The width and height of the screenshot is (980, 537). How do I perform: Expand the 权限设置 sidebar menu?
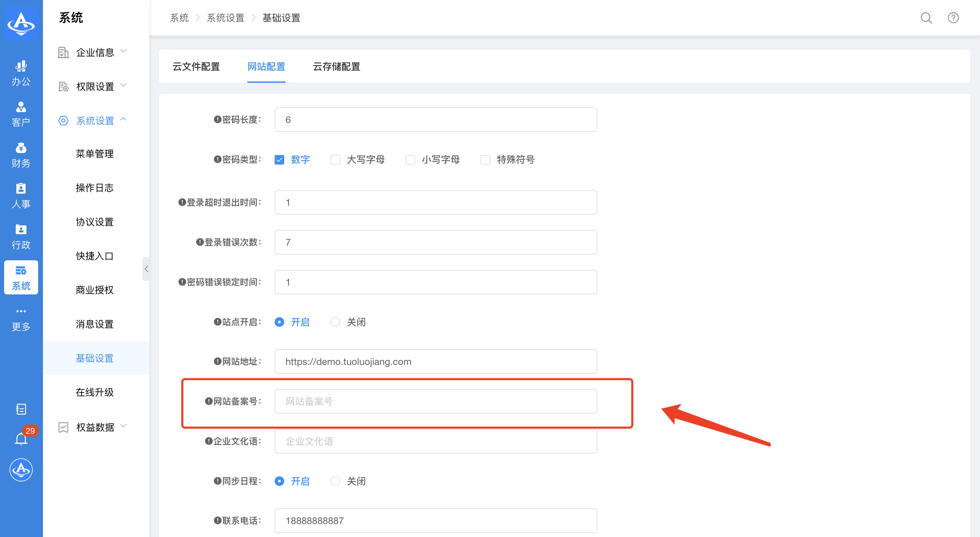[95, 86]
